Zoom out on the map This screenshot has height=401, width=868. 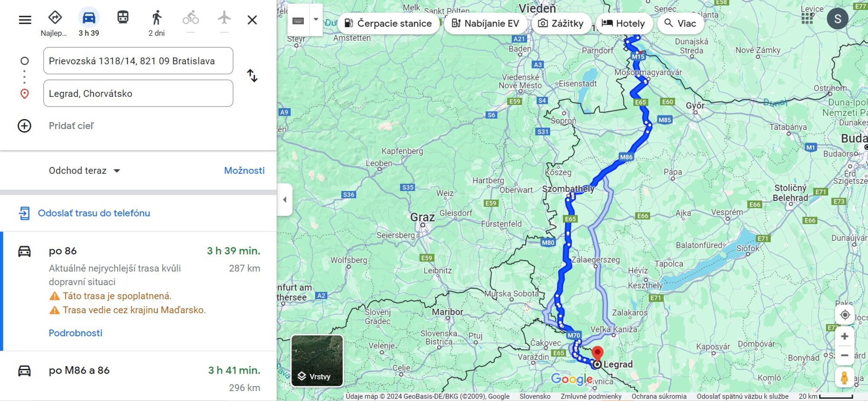pyautogui.click(x=845, y=355)
